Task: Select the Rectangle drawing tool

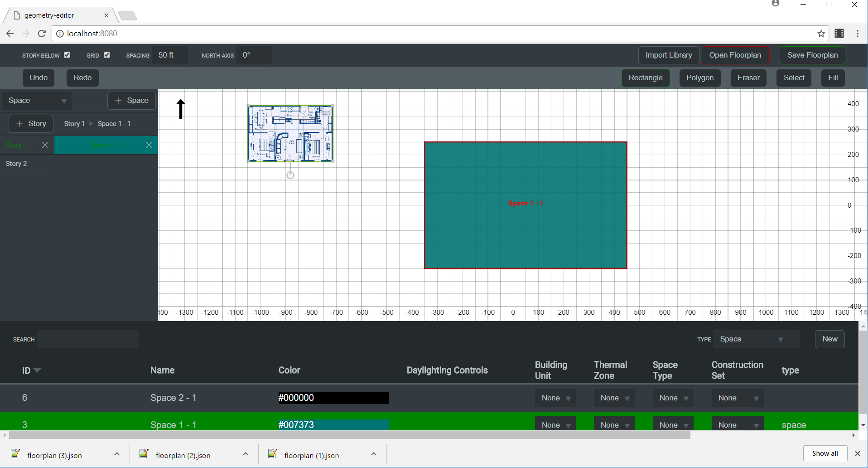Action: click(646, 78)
